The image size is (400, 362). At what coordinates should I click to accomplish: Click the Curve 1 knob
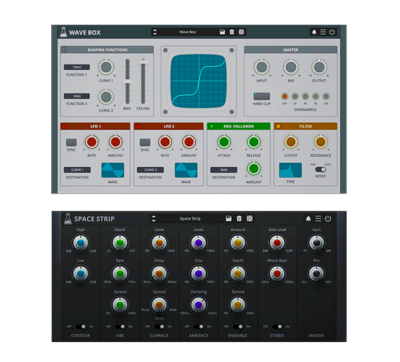pos(106,67)
